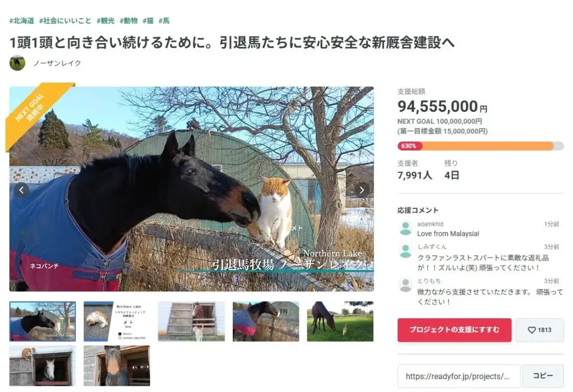The height and width of the screenshot is (392, 573).
Task: Advance to the next slideshow image
Action: [x=361, y=190]
